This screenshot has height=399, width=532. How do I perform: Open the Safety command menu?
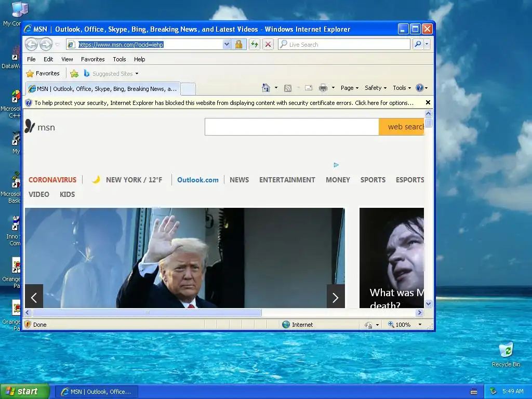pos(375,88)
